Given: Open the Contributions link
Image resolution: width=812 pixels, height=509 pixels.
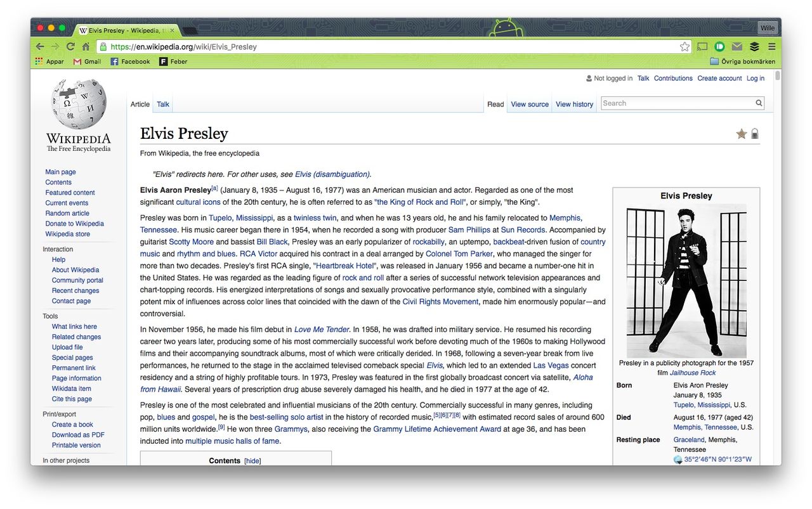Looking at the screenshot, I should [x=673, y=79].
